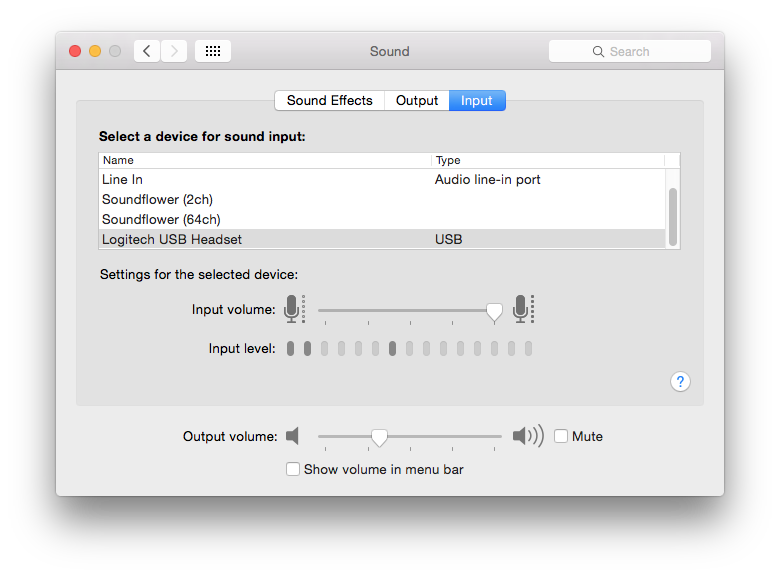Click the Type column header

548,160
